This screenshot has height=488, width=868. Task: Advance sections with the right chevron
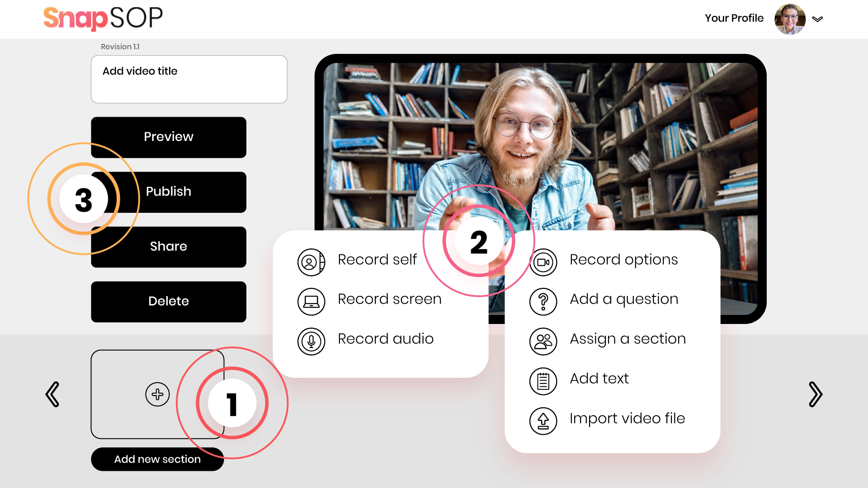click(816, 394)
